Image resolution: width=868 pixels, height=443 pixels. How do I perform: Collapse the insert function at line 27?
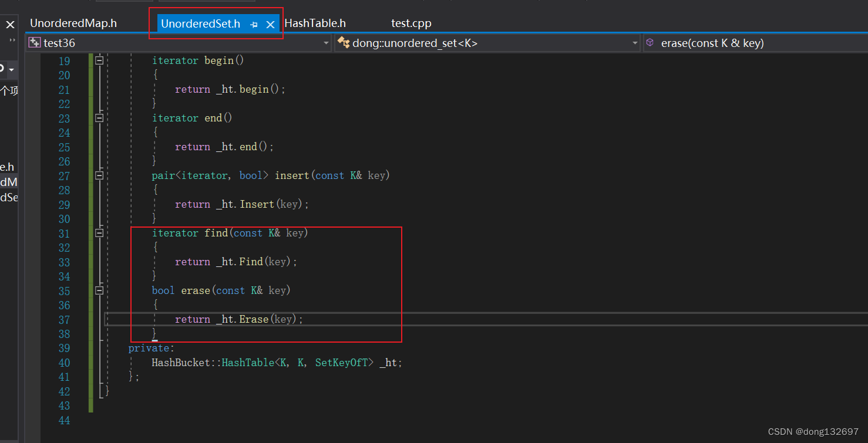pos(99,175)
